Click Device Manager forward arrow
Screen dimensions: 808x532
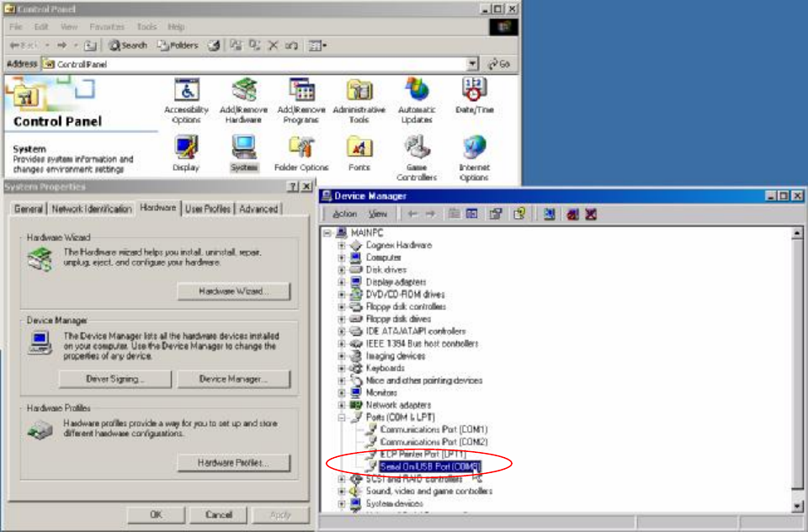430,214
